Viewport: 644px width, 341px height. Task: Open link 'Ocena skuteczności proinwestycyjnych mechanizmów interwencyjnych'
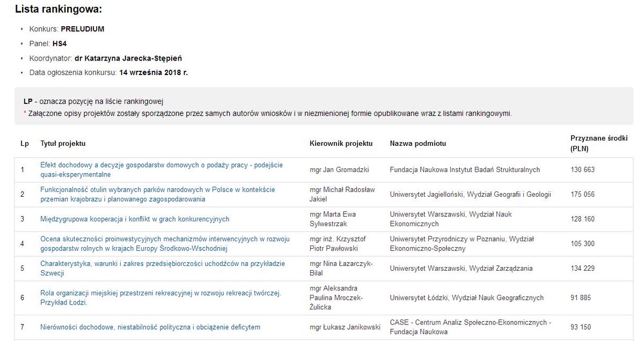point(165,243)
